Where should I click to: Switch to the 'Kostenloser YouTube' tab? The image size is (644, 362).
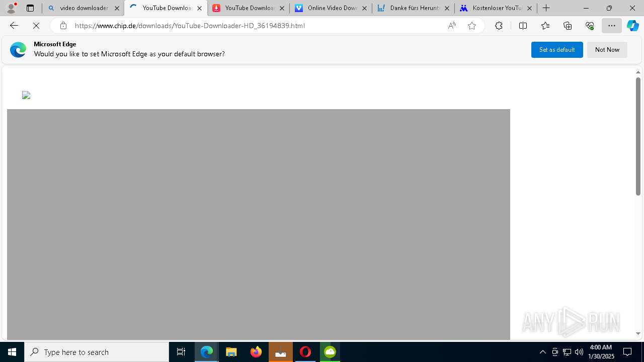pos(496,8)
